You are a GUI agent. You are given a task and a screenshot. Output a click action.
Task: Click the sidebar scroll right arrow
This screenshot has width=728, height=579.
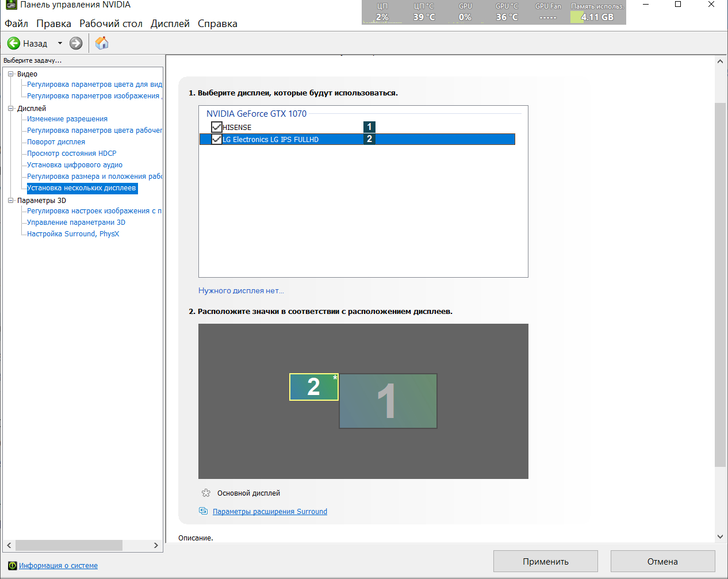[x=156, y=545]
